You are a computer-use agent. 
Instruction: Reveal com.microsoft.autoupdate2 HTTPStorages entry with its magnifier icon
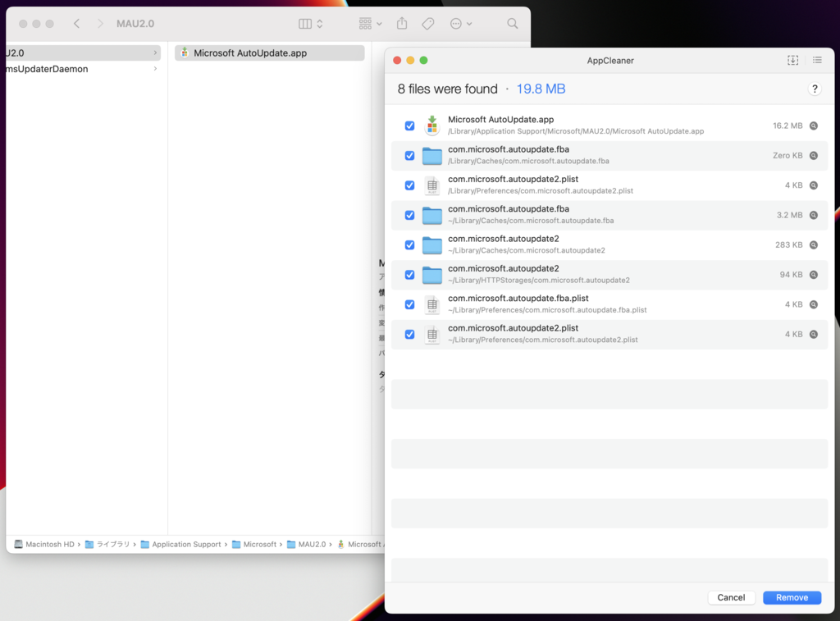[x=813, y=275]
